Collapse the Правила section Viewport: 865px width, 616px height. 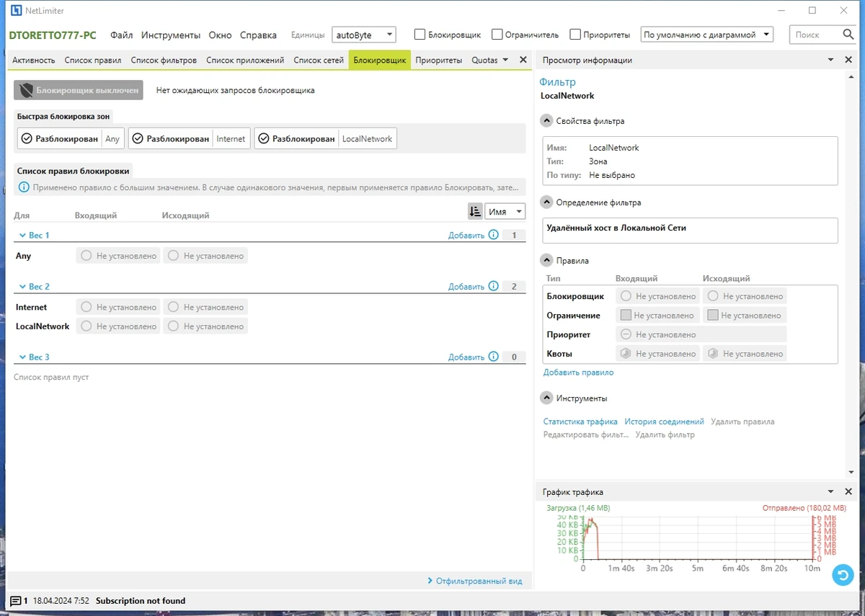click(546, 261)
